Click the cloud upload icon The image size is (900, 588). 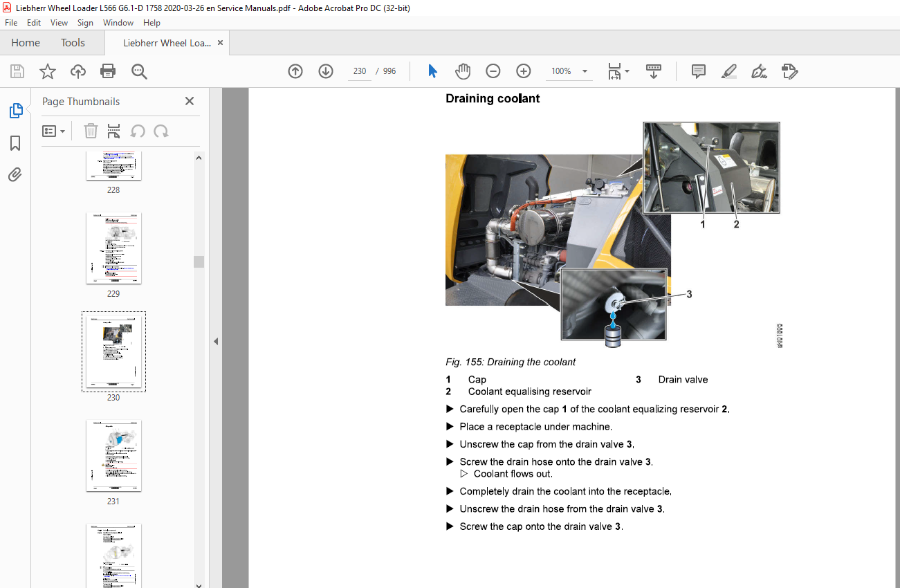78,71
